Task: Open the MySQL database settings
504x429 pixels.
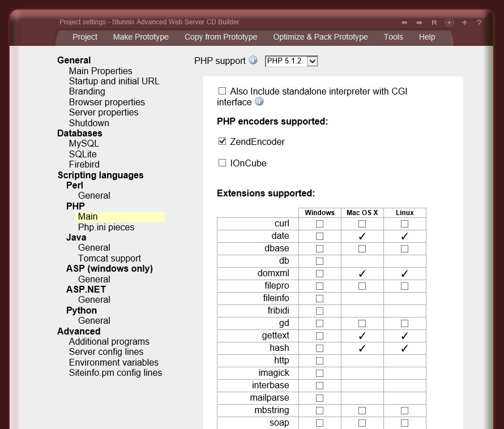Action: (x=84, y=144)
